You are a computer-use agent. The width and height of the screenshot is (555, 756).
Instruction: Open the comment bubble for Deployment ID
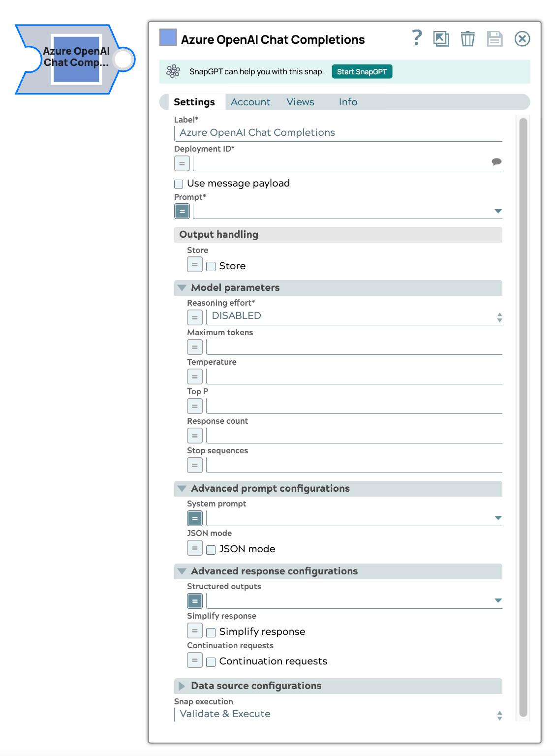point(497,161)
